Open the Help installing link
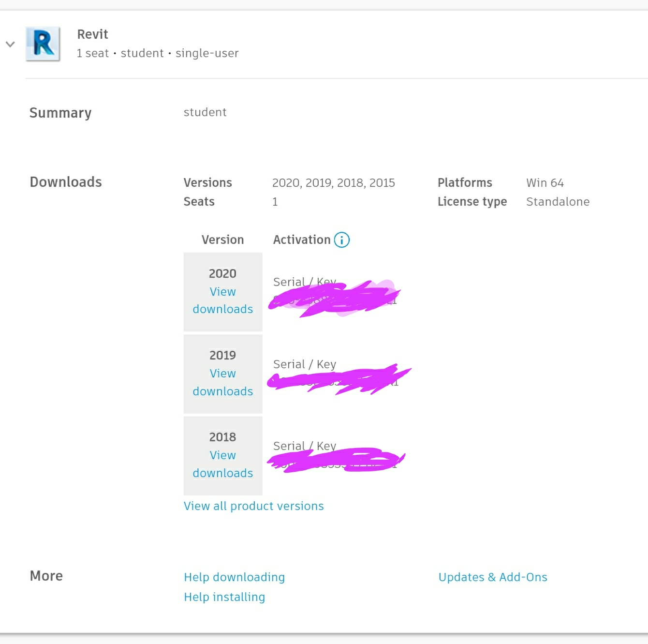Image resolution: width=648 pixels, height=644 pixels. [x=224, y=597]
